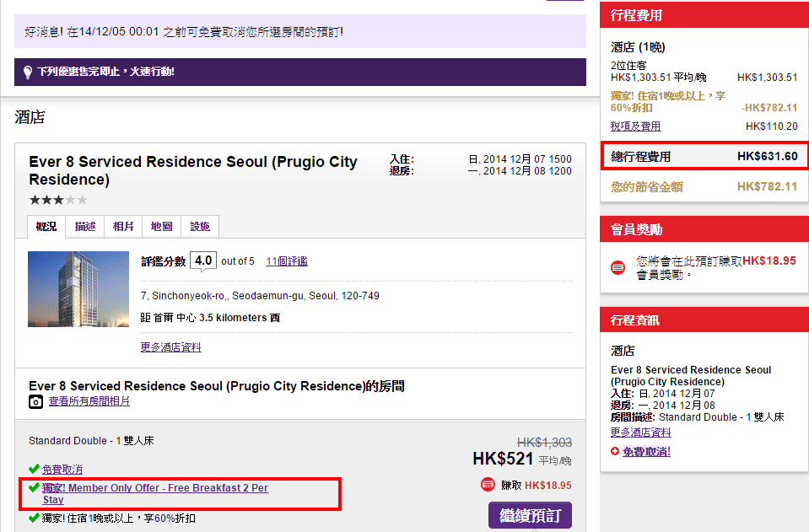Click the camera icon beside room photos link
The width and height of the screenshot is (809, 532).
click(36, 402)
